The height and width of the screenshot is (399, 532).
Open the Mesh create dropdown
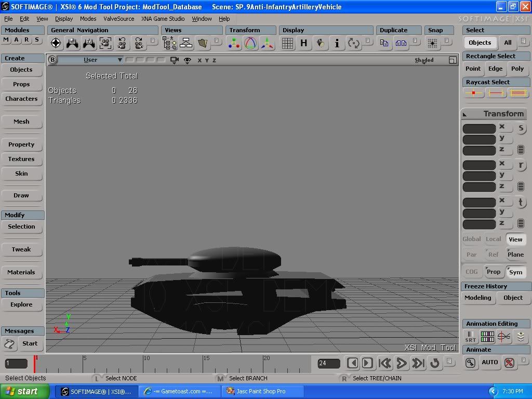pos(21,122)
